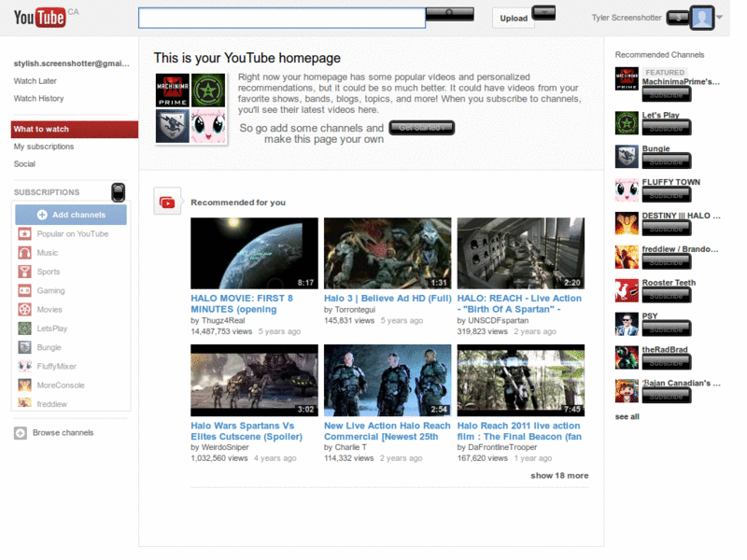This screenshot has height=560, width=747.
Task: Click DESTINY HALO channel avatar
Action: 627,223
